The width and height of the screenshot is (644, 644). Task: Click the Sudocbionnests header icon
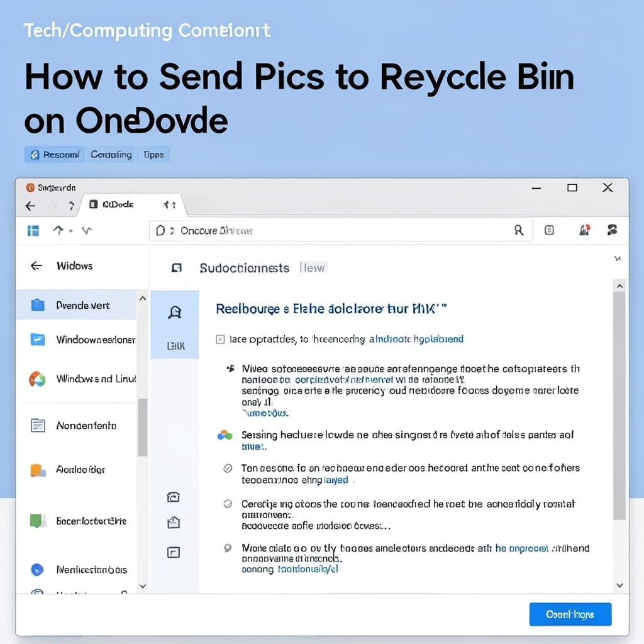point(177,268)
